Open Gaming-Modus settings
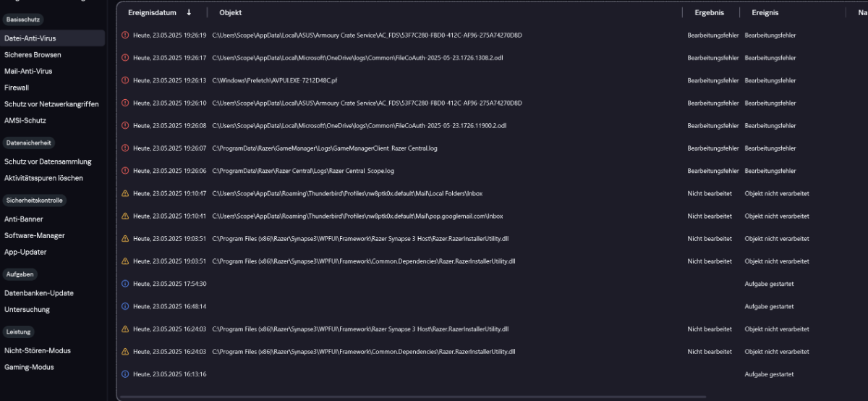 click(x=29, y=367)
